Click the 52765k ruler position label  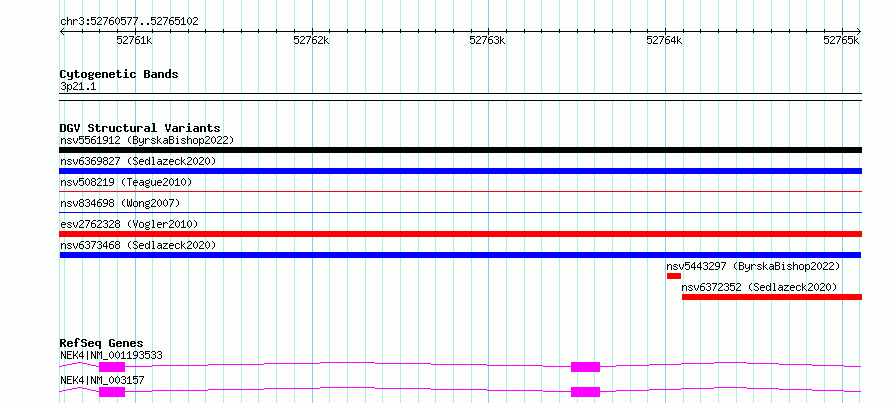[841, 40]
